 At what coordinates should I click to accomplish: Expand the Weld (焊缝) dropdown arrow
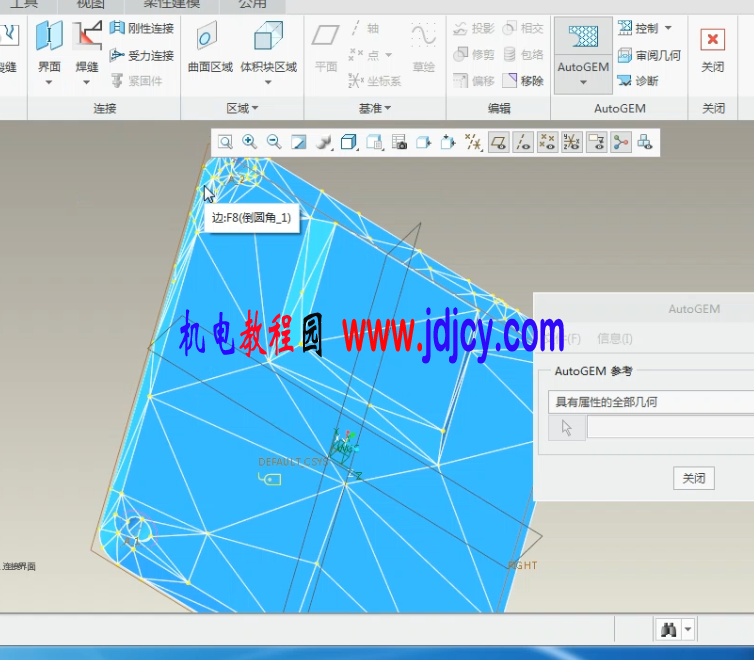[x=87, y=83]
